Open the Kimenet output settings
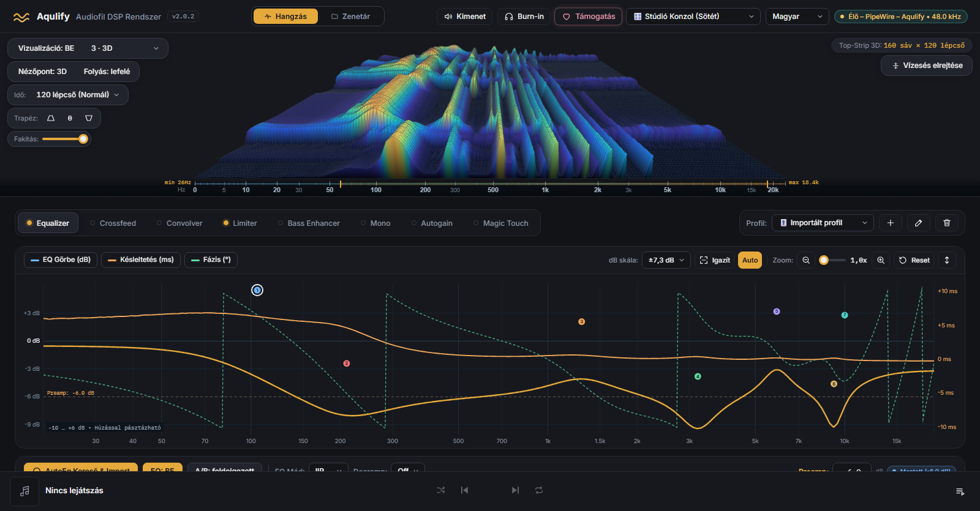 [465, 17]
